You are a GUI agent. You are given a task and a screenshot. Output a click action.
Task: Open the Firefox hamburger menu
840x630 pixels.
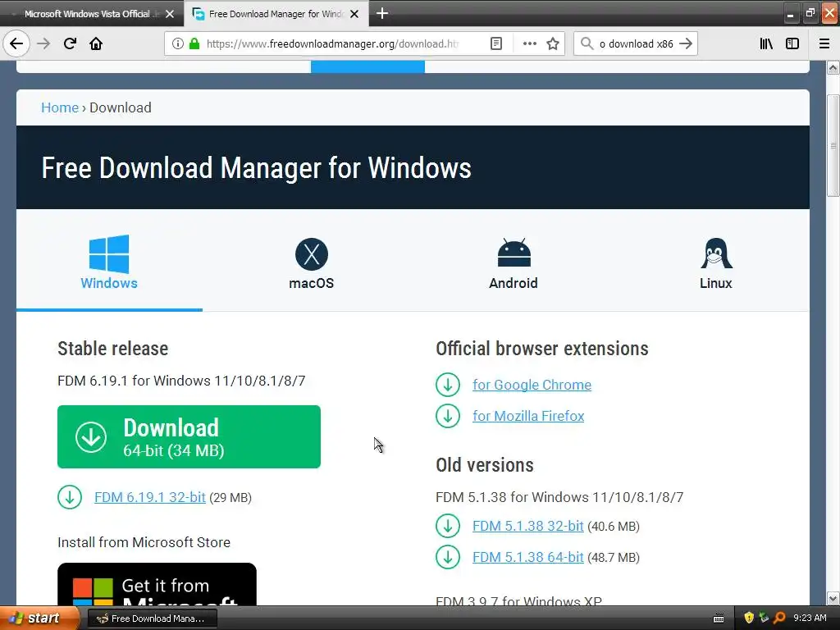click(x=824, y=44)
